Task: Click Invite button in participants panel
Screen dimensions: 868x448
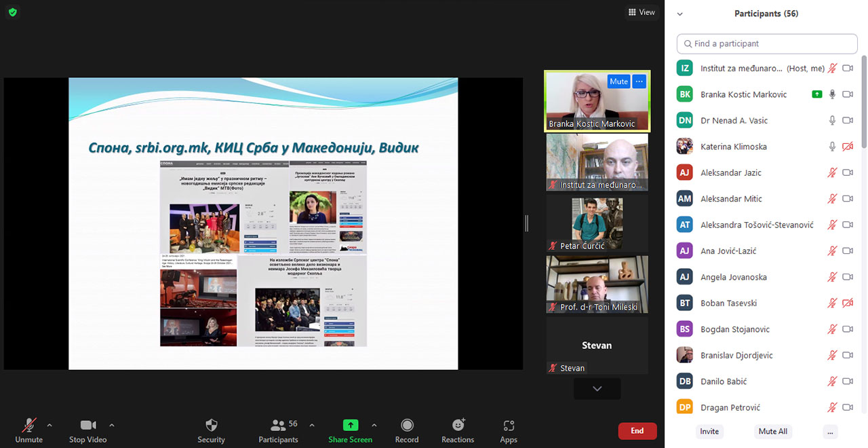Action: pos(709,431)
